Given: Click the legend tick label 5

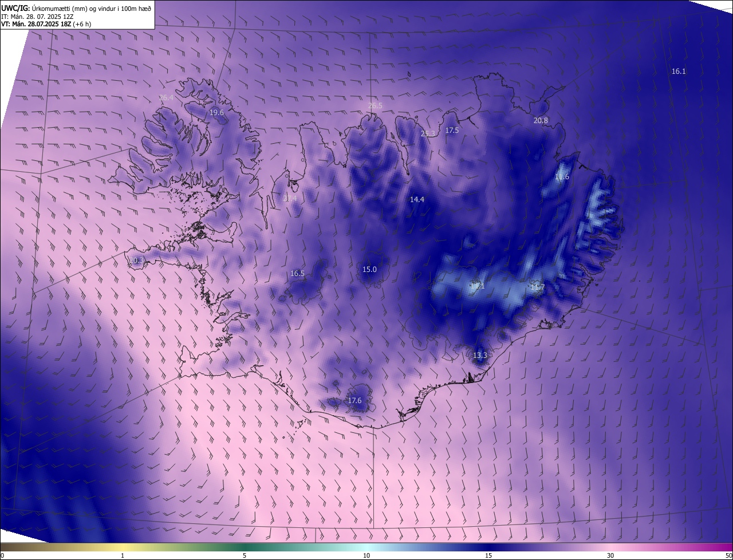Looking at the screenshot, I should tap(245, 555).
